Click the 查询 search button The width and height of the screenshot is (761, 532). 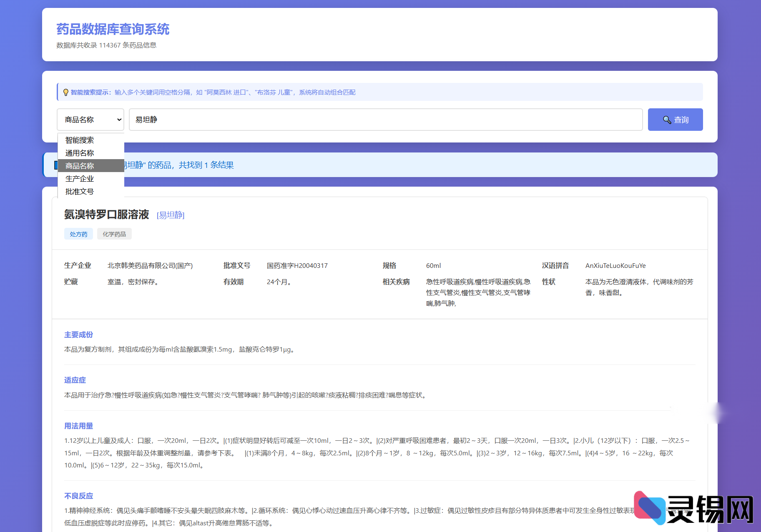[x=675, y=120]
